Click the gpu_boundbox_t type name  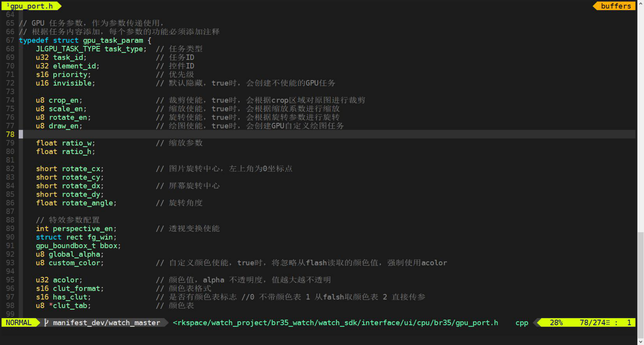(x=66, y=246)
